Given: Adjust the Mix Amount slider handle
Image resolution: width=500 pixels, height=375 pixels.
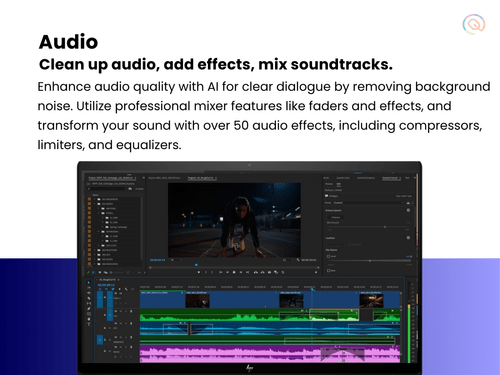Looking at the screenshot, I should [x=385, y=227].
